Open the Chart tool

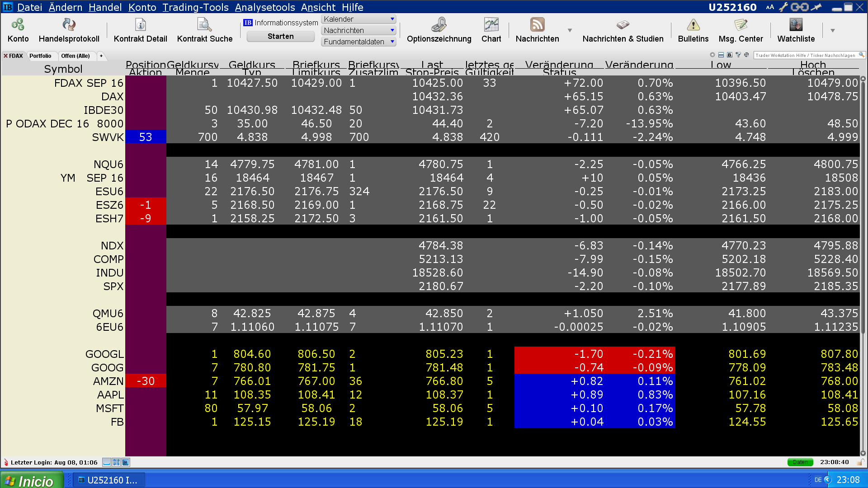[491, 25]
